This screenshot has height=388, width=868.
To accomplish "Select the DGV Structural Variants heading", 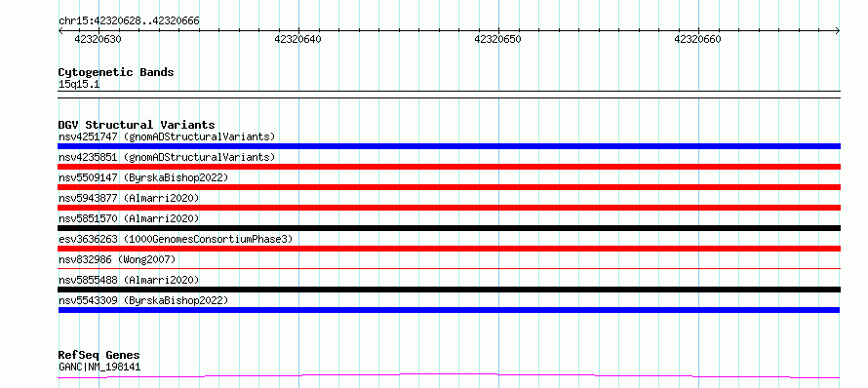I will 137,125.
